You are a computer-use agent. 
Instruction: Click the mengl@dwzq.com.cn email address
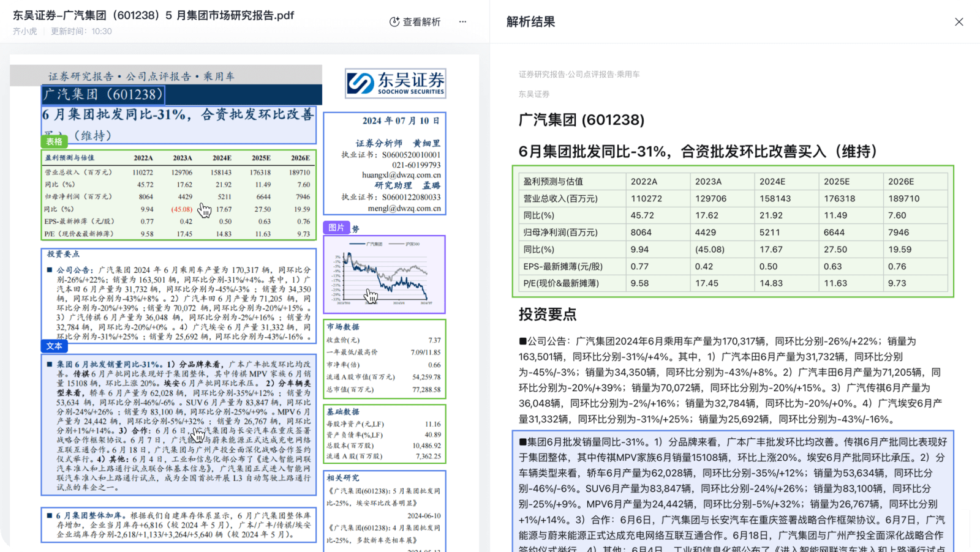pos(404,208)
